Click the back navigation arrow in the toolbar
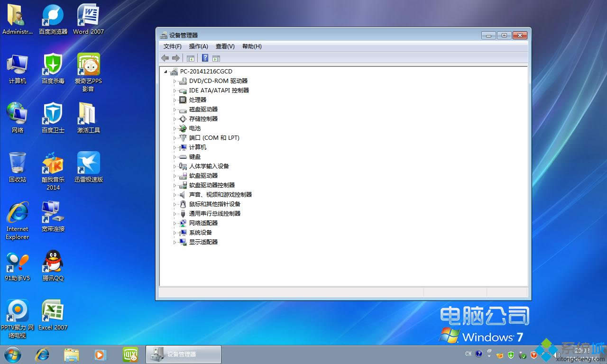 coord(165,58)
